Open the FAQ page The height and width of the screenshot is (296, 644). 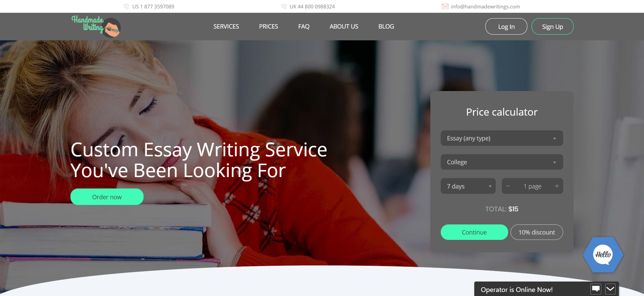click(304, 27)
